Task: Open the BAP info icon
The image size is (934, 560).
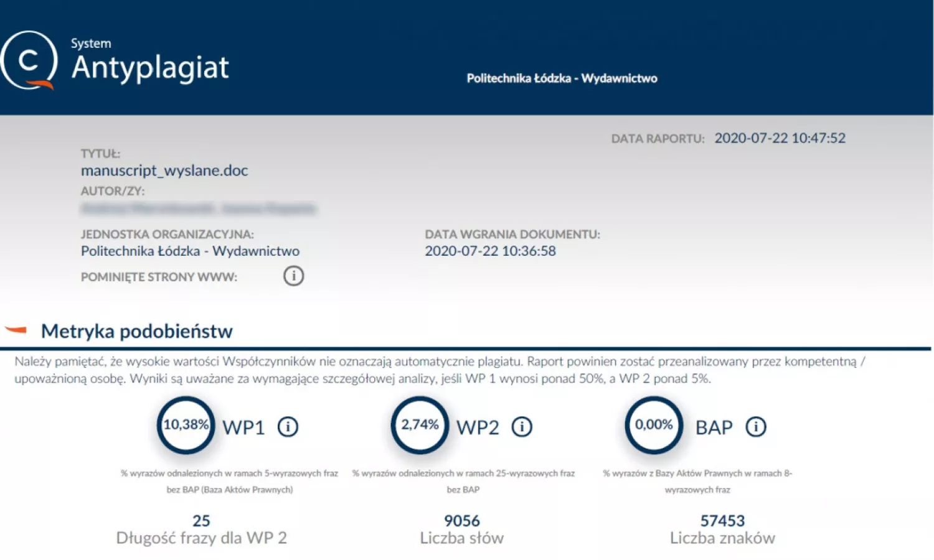Action: (756, 427)
